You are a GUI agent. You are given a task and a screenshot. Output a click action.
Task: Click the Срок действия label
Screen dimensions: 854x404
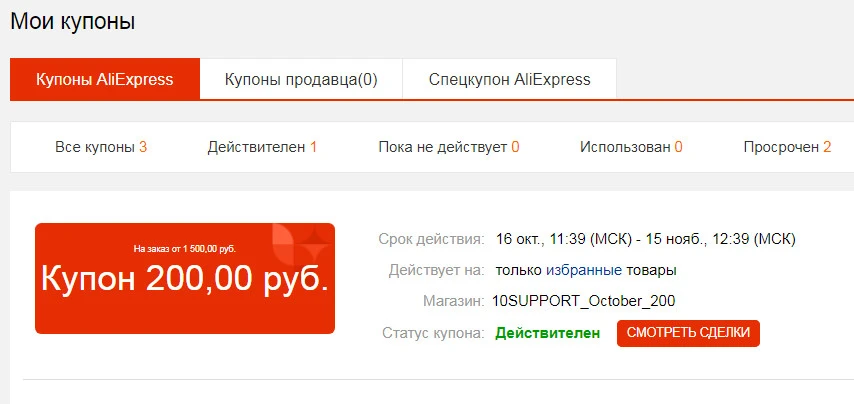click(431, 238)
